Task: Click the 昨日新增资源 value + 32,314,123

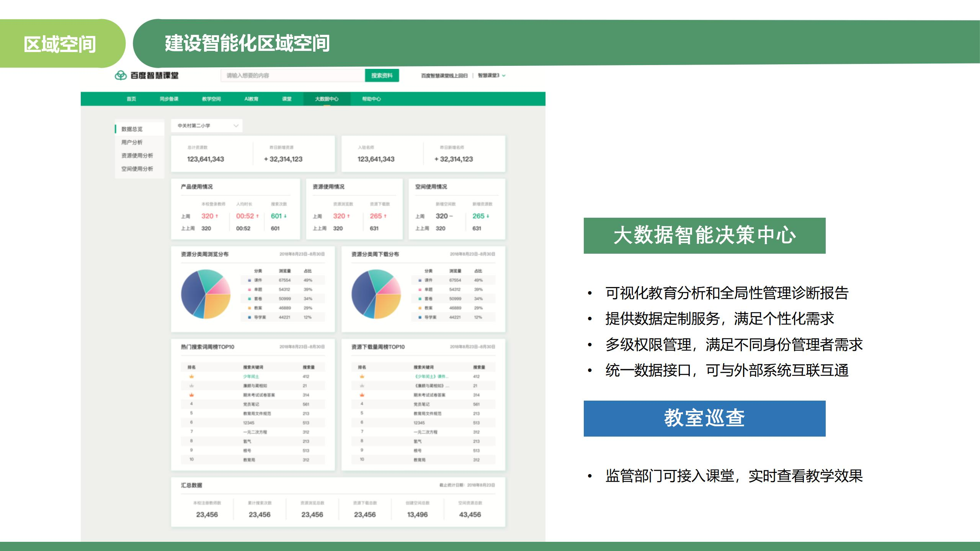Action: (283, 159)
